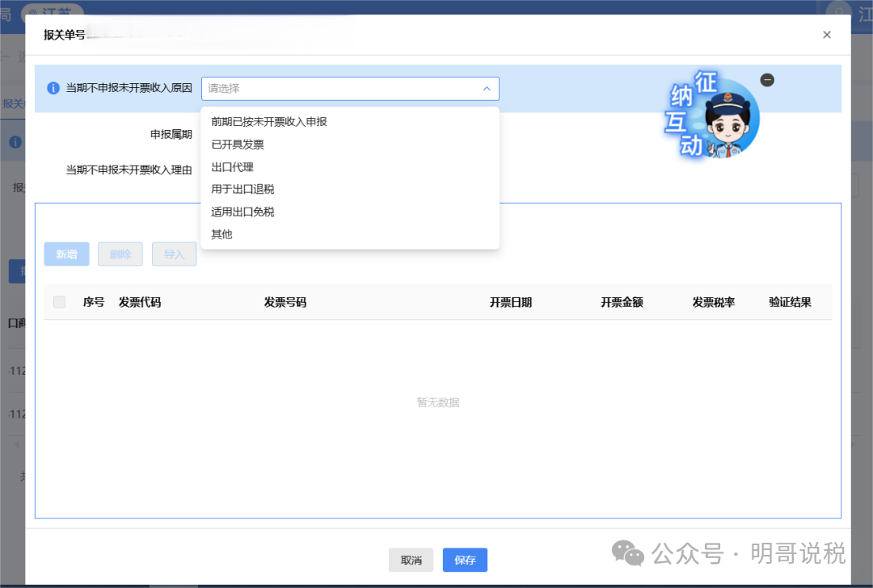This screenshot has height=588, width=873.
Task: Click the 公众号 明哥说税 WeChat logo icon
Action: coord(627,554)
